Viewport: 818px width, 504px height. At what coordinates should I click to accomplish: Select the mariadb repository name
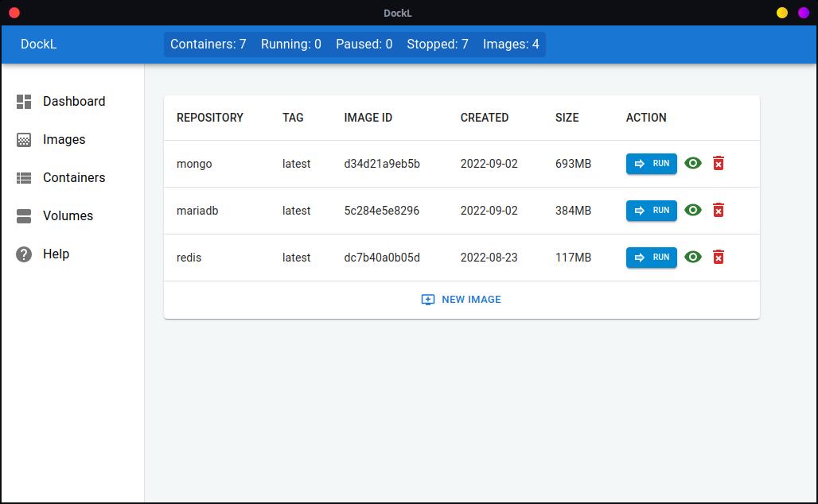197,211
